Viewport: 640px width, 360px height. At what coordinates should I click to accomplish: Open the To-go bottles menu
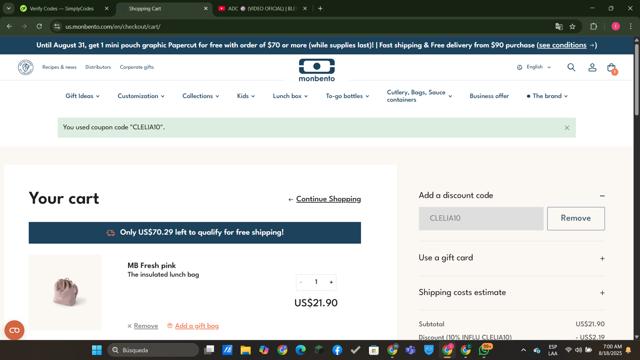click(347, 96)
